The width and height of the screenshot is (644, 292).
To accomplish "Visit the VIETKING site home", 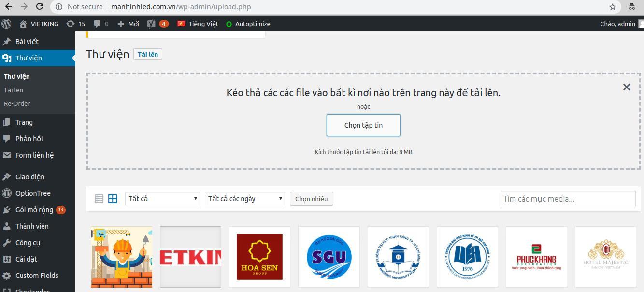I will (39, 24).
